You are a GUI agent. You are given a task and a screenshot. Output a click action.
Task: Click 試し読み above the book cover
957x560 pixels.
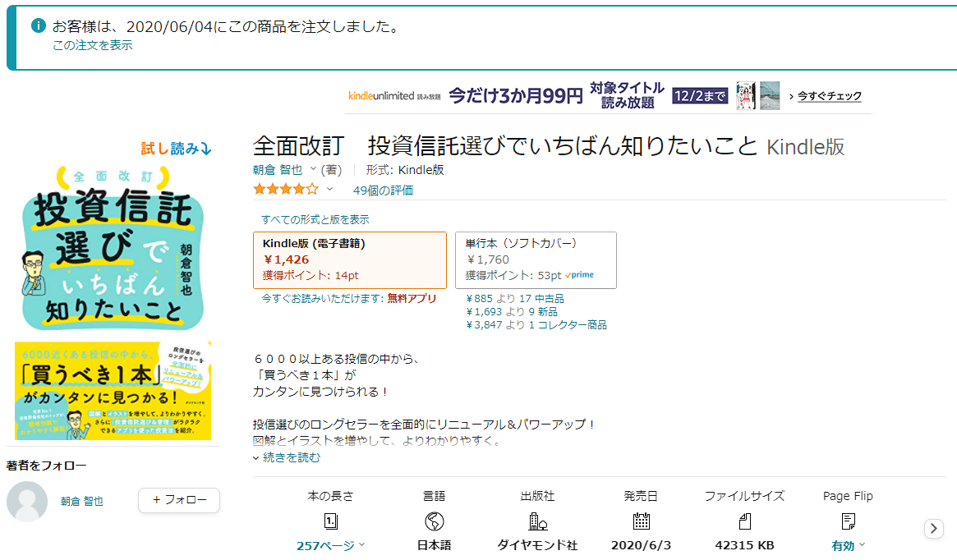[x=176, y=149]
